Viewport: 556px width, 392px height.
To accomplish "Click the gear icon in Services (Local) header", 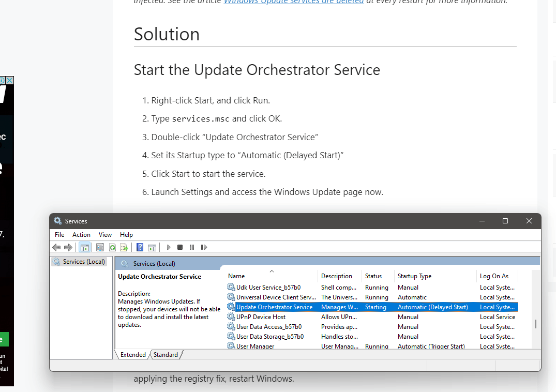I will 125,264.
